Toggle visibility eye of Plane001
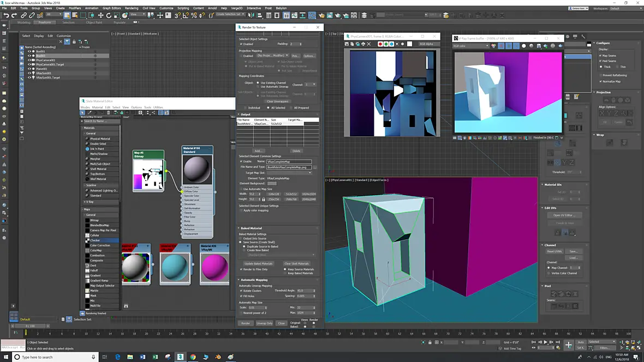 (x=29, y=69)
